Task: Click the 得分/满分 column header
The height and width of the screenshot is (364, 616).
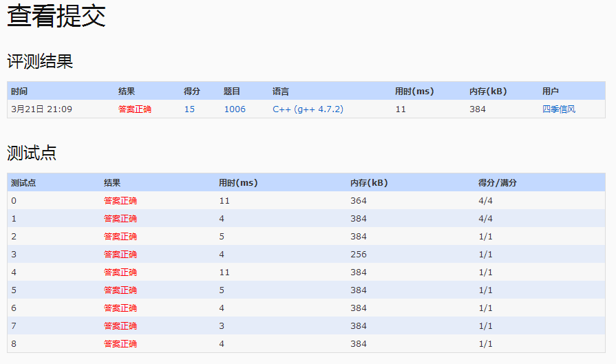Action: coord(498,183)
